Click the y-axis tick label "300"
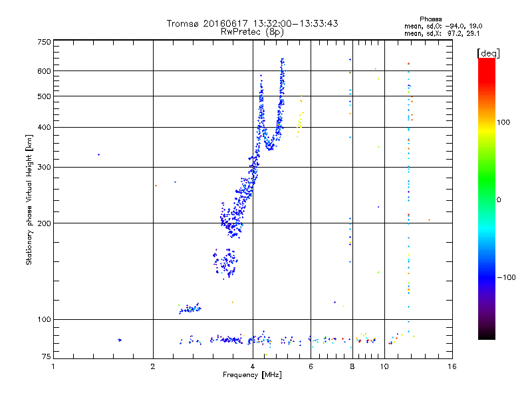 click(x=44, y=168)
